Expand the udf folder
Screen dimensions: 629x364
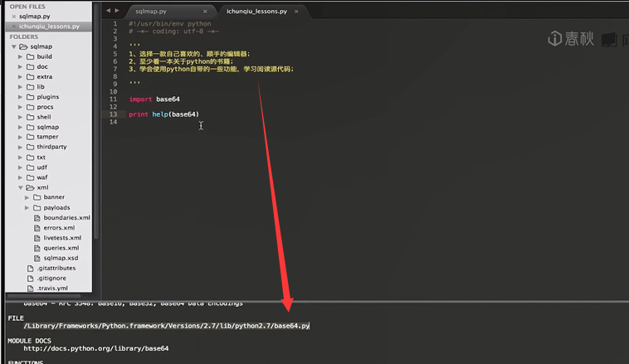[20, 167]
